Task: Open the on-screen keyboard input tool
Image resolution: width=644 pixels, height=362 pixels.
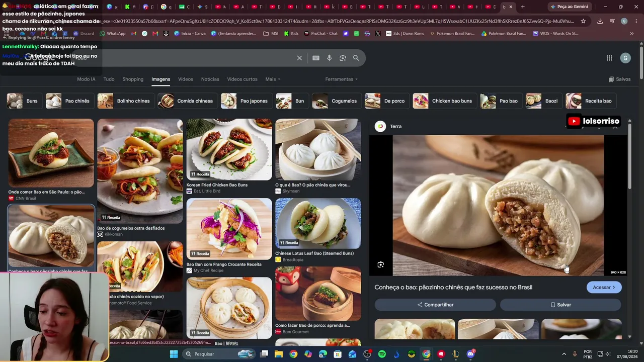Action: 316,58
